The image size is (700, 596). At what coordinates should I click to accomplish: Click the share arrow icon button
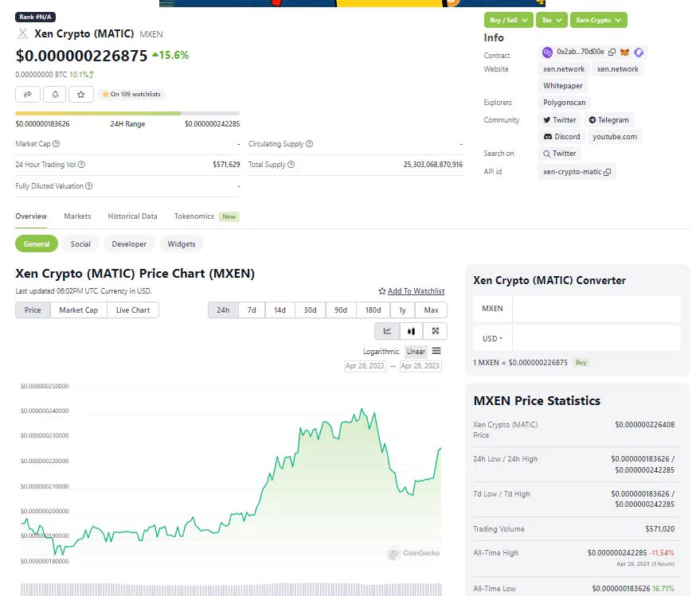coord(28,95)
